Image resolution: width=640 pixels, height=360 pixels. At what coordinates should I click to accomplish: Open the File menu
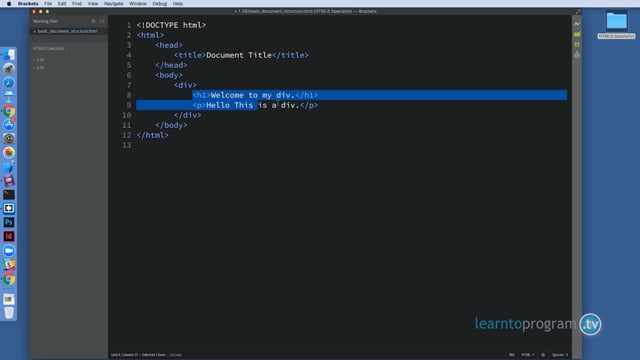coord(48,4)
